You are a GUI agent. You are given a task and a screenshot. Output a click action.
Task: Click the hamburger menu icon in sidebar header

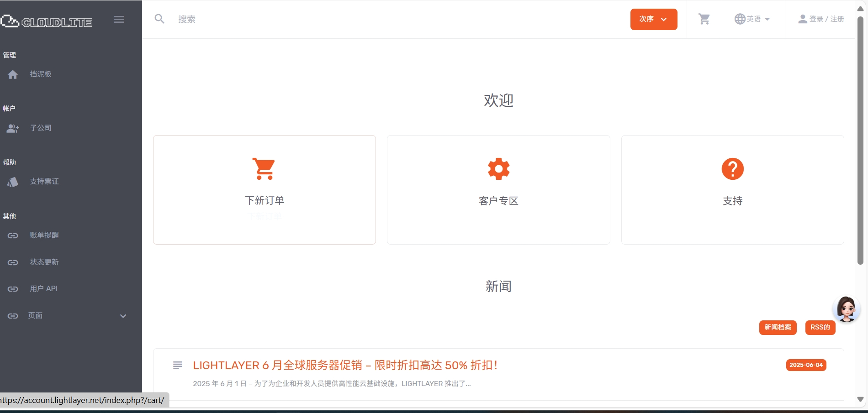(x=119, y=19)
